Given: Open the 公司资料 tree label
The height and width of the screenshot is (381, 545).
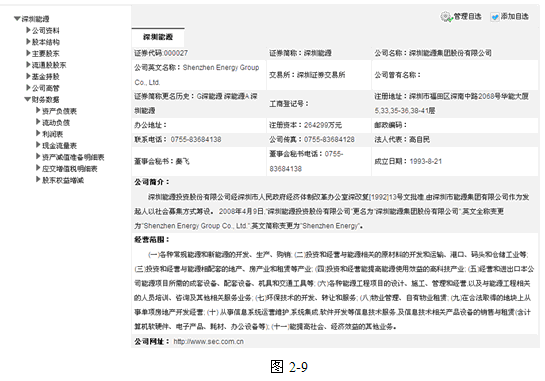Looking at the screenshot, I should tap(46, 31).
